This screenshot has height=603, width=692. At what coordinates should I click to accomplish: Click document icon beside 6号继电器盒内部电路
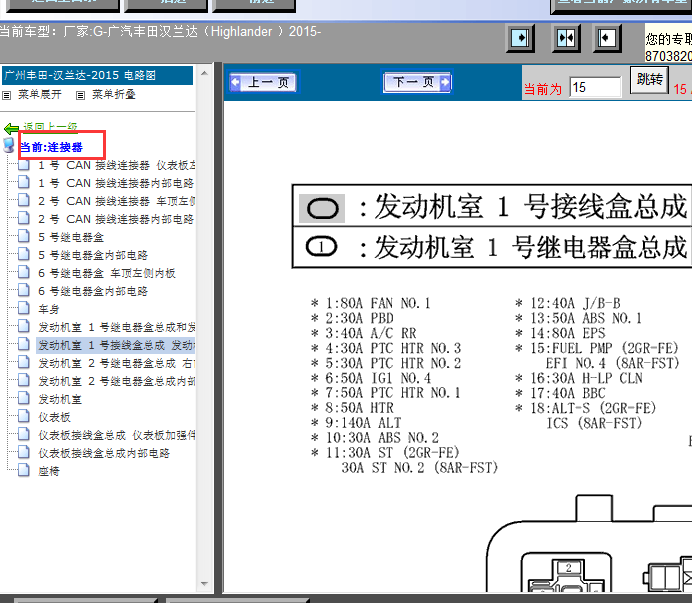coord(24,290)
